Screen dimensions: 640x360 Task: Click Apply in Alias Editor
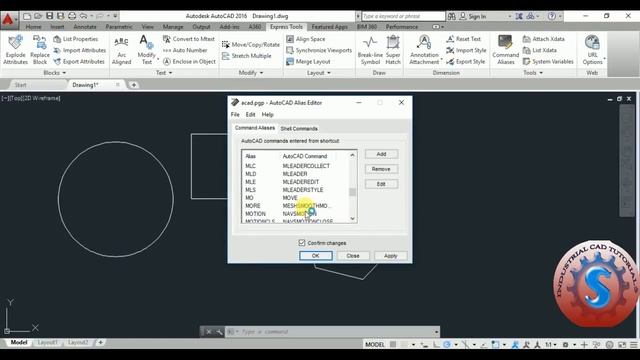coord(391,256)
